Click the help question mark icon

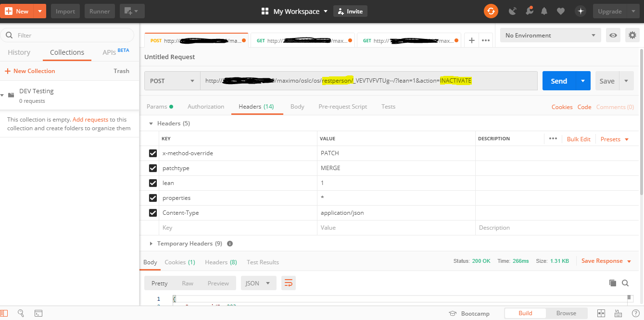point(636,313)
